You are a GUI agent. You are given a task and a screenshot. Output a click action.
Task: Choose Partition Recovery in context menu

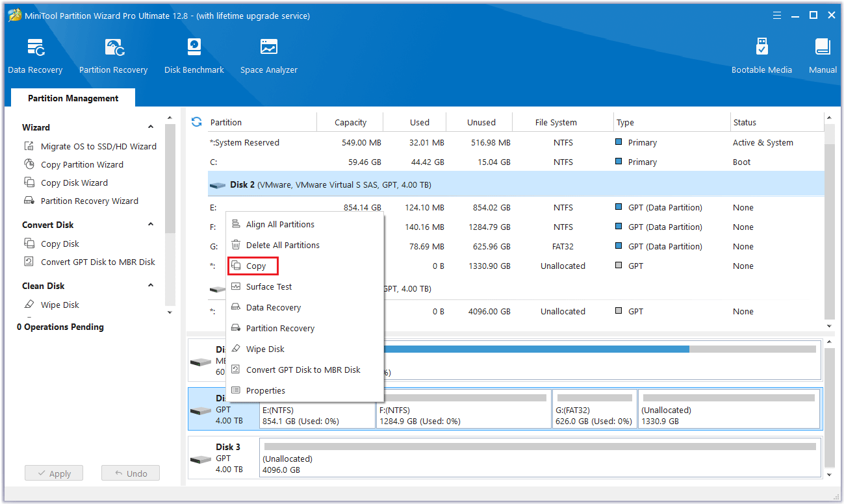click(x=305, y=328)
